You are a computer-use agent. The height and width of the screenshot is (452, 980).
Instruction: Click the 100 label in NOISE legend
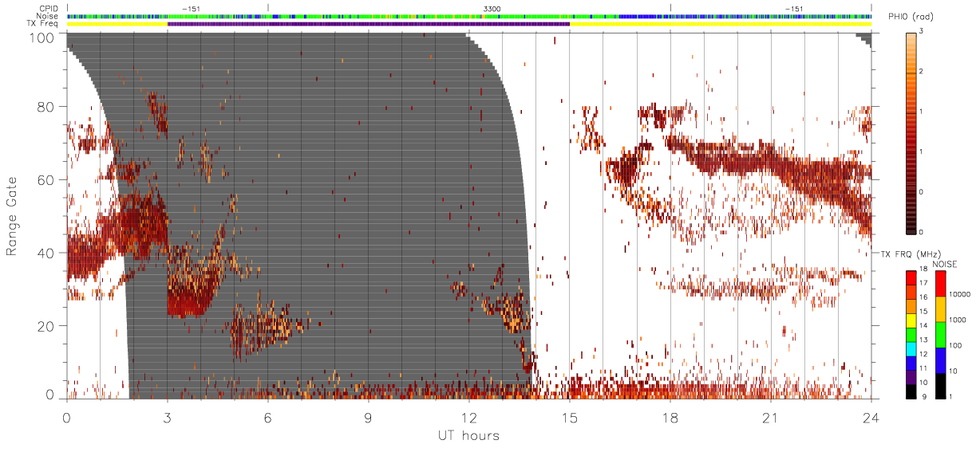957,346
